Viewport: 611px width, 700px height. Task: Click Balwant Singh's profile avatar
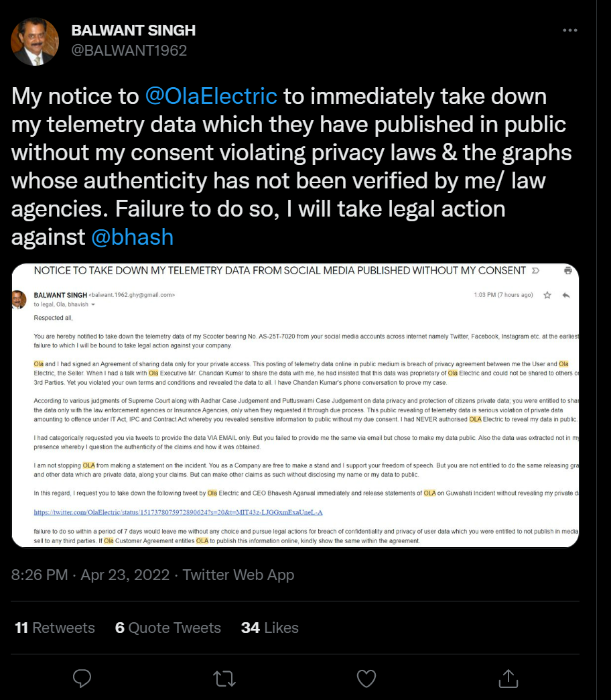pyautogui.click(x=35, y=42)
